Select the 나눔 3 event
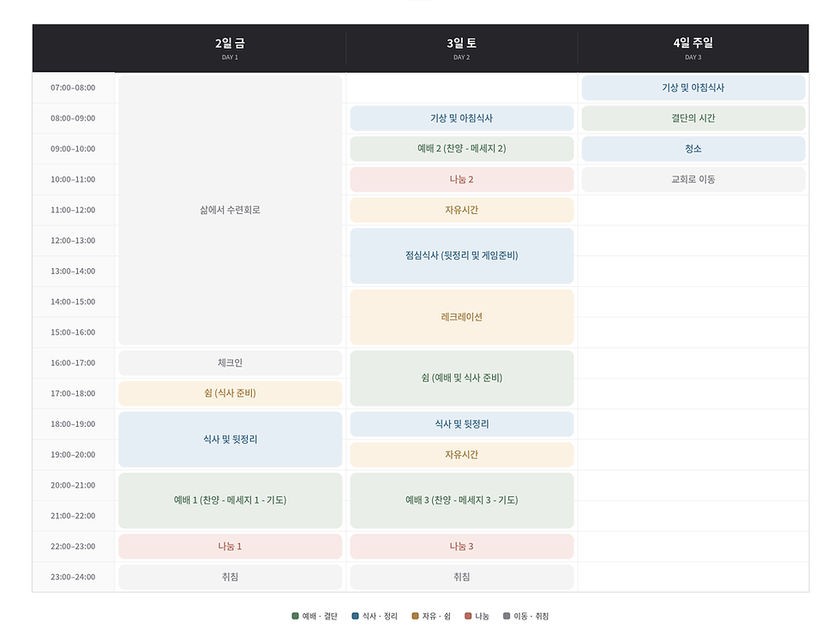 click(x=462, y=547)
